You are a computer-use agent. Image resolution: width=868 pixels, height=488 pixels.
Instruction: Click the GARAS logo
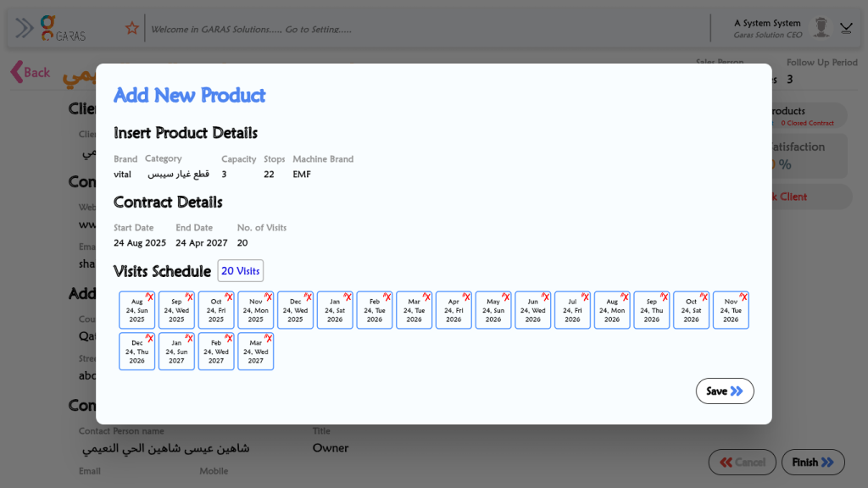click(64, 28)
